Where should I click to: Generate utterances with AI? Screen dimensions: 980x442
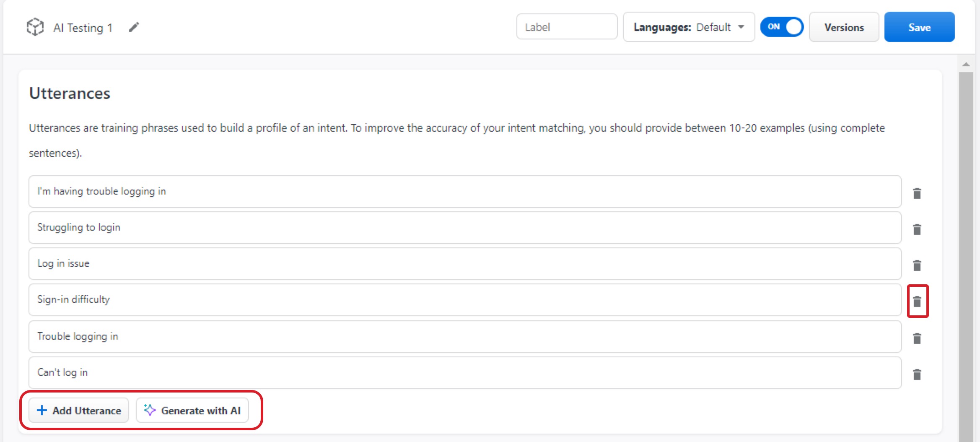click(x=192, y=411)
